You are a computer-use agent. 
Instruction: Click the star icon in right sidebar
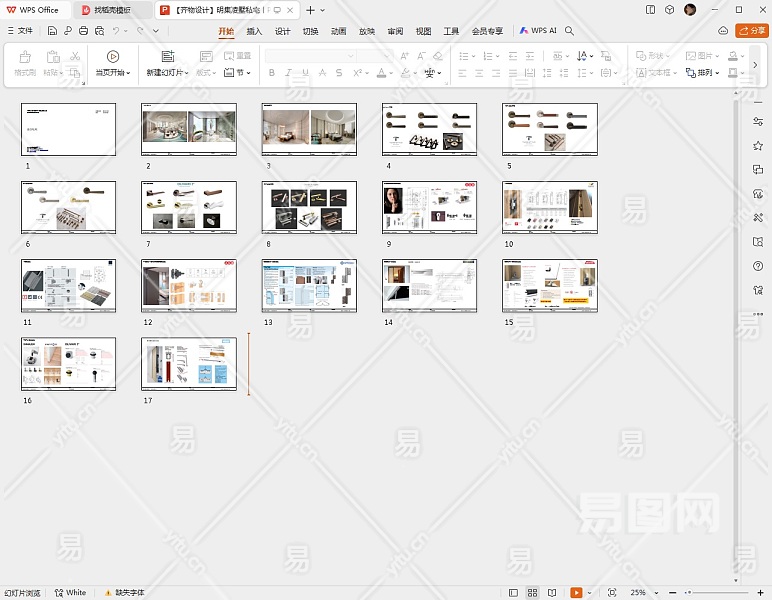coord(758,145)
